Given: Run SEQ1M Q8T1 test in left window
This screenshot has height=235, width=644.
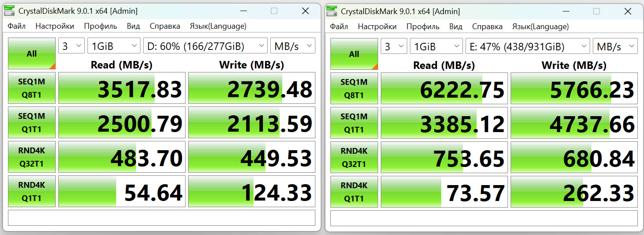Looking at the screenshot, I should (x=32, y=88).
